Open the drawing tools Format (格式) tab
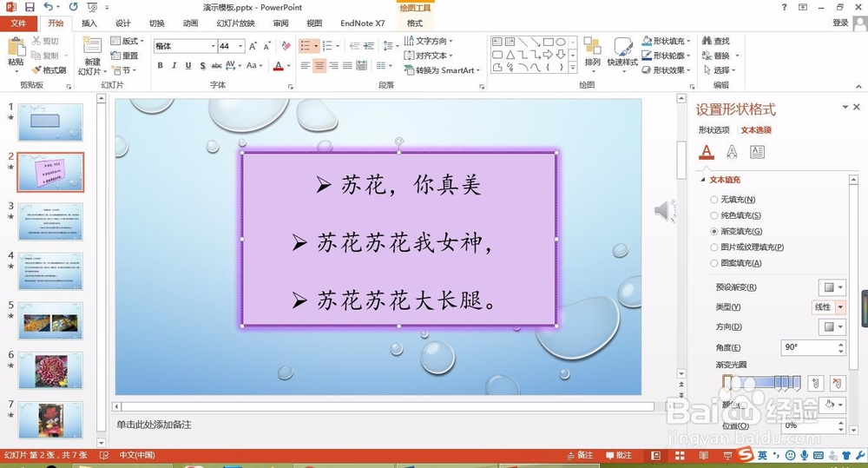The width and height of the screenshot is (868, 468). 415,23
